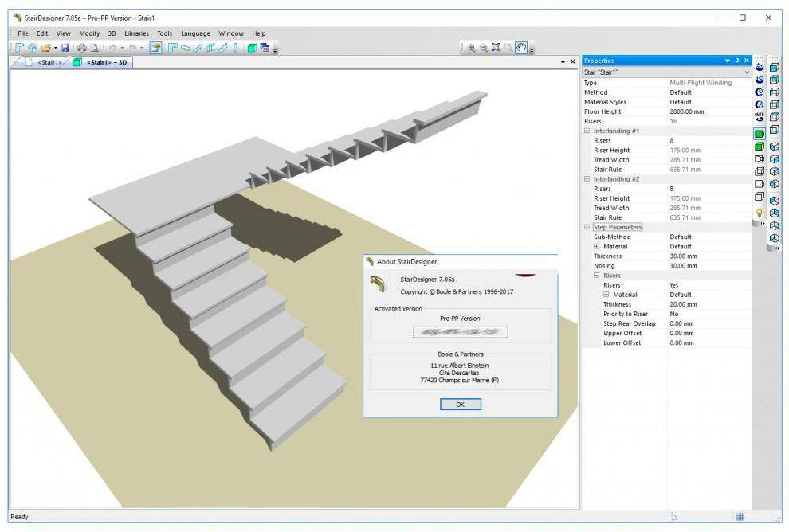The width and height of the screenshot is (789, 532).
Task: Collapse the Step Parameters section
Action: (587, 227)
